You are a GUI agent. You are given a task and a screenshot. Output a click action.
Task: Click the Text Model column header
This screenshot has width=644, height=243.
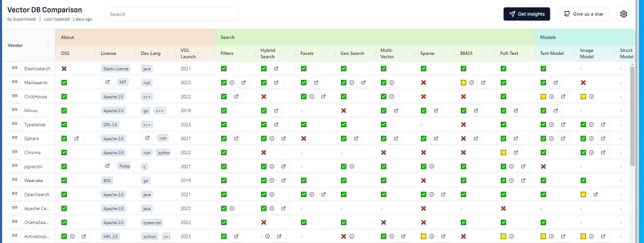[552, 54]
